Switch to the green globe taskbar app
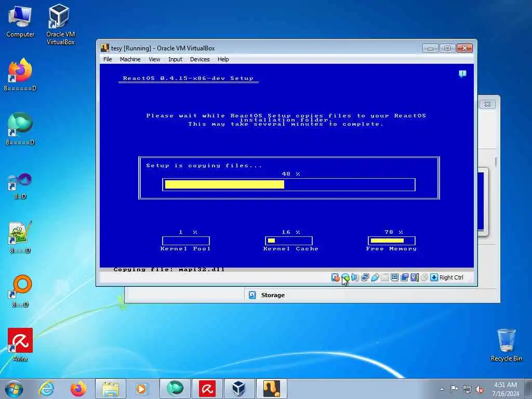 coord(175,389)
